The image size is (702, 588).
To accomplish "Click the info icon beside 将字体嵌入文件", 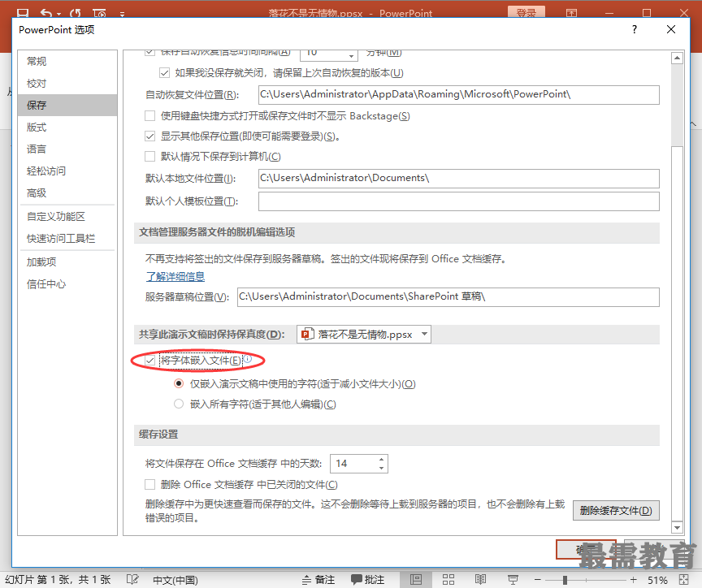I will [248, 358].
